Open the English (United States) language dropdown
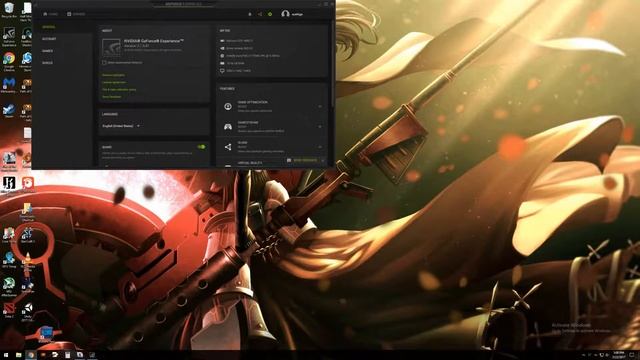The width and height of the screenshot is (640, 360). tap(121, 126)
